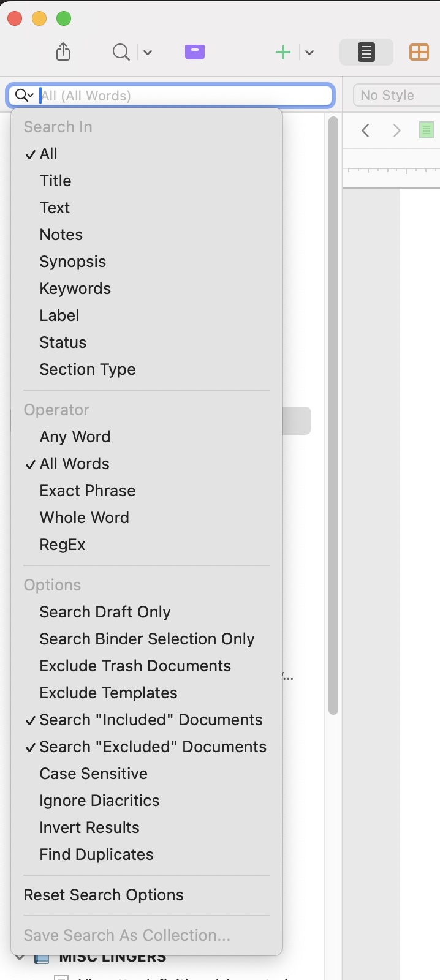440x980 pixels.
Task: Switch to Scrivenings document view mode
Action: pyautogui.click(x=366, y=52)
